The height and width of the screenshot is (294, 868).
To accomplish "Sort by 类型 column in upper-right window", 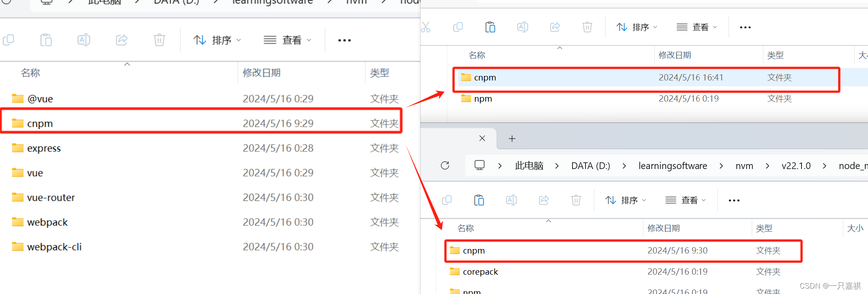I will (775, 55).
